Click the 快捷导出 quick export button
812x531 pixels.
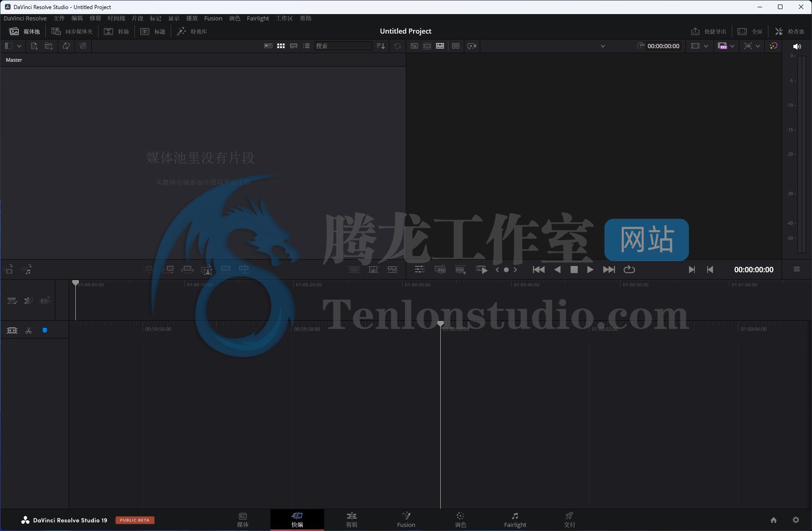click(709, 31)
